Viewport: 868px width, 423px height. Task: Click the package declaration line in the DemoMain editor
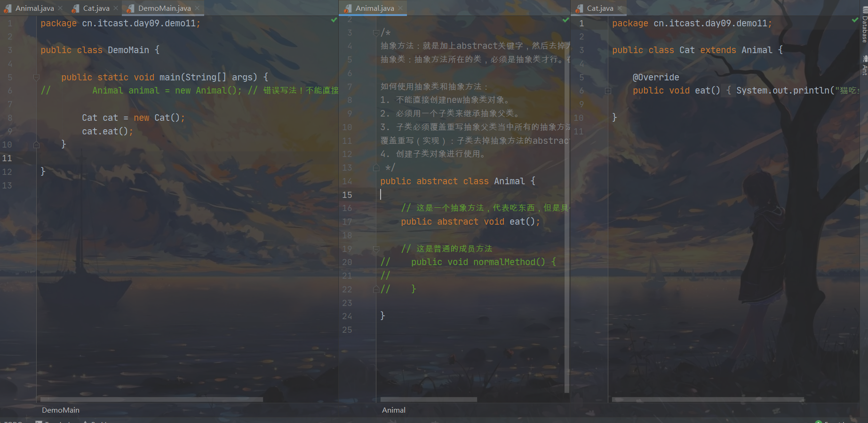click(x=120, y=23)
